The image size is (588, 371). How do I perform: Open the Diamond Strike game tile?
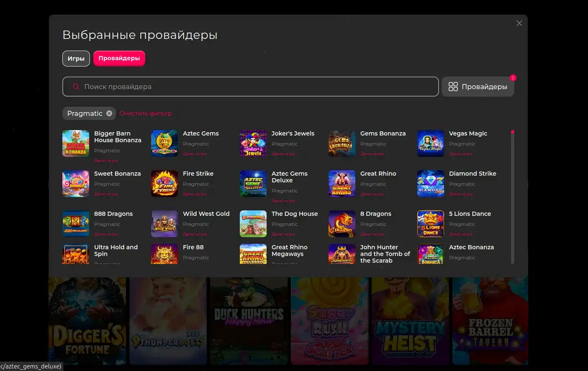(x=430, y=183)
